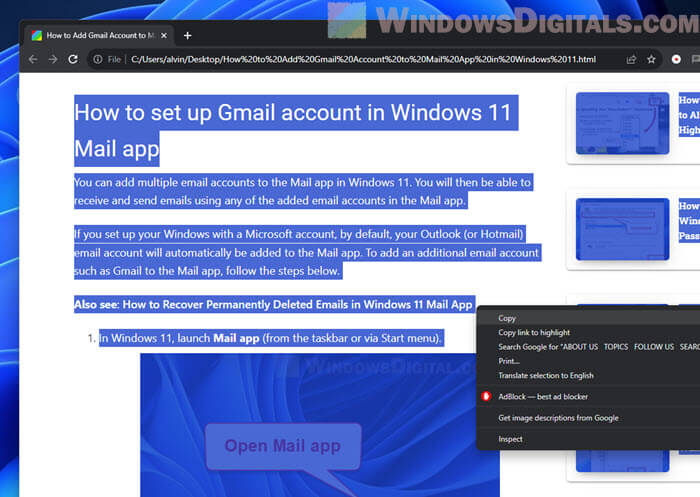The width and height of the screenshot is (700, 497).
Task: Click the first sidebar article thumbnail
Action: point(622,123)
